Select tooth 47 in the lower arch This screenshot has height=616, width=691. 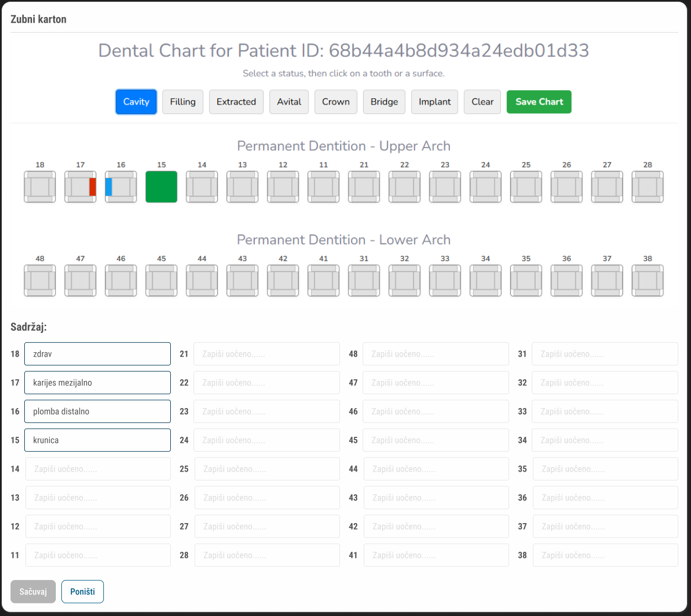[x=80, y=280]
